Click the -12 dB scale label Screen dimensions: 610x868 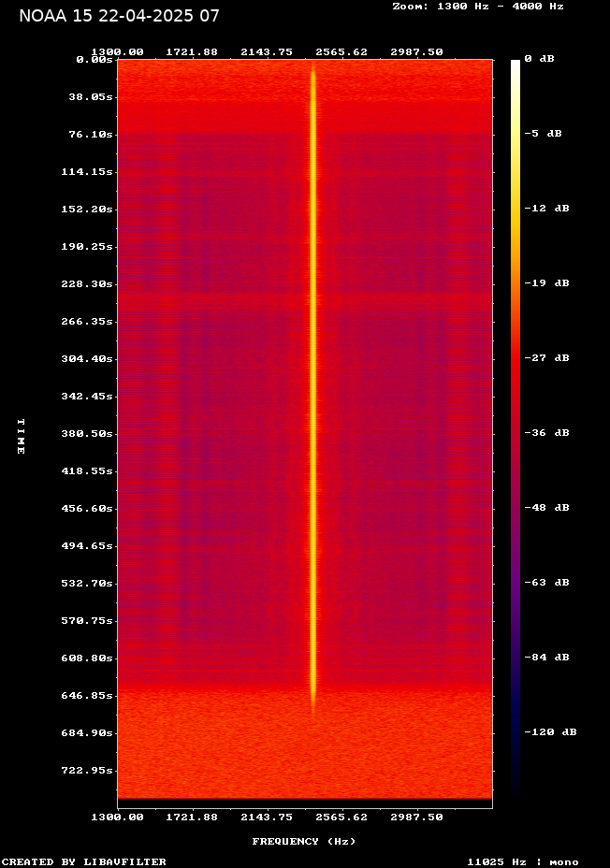point(547,209)
